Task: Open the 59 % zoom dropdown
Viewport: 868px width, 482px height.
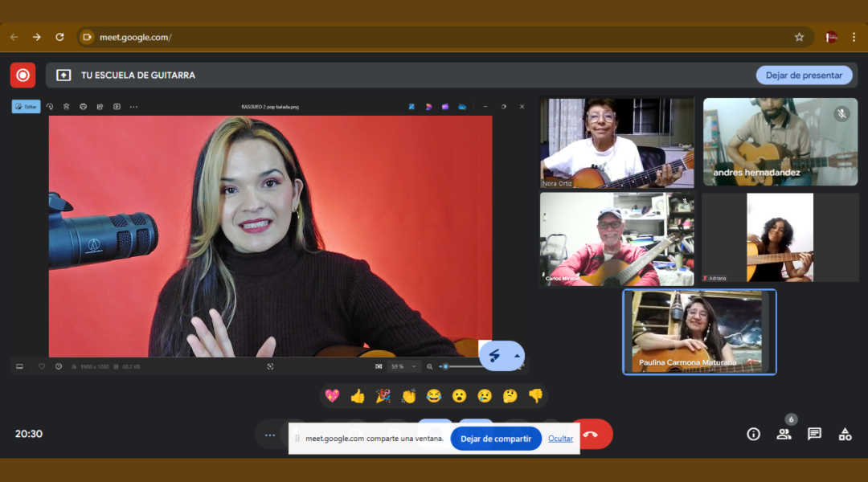Action: click(x=403, y=366)
